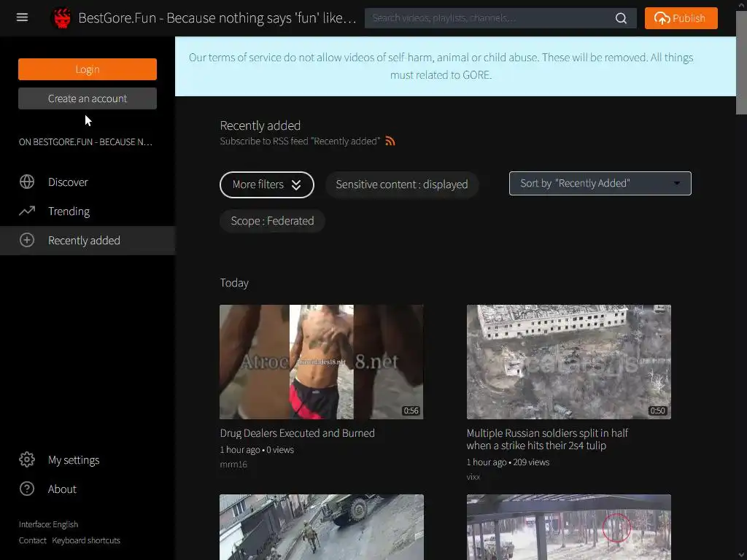Screen dimensions: 747x560
Task: Click the Scope Federated filter chip
Action: coord(272,221)
